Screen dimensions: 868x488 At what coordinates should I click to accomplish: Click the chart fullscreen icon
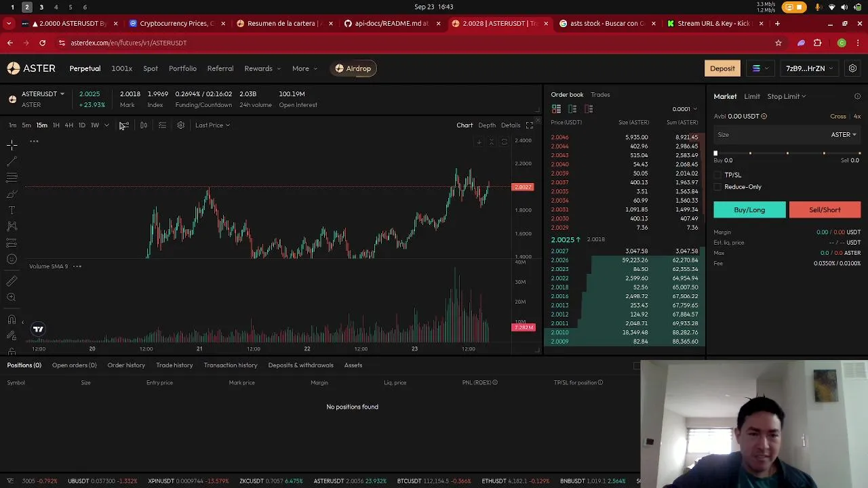click(x=530, y=125)
